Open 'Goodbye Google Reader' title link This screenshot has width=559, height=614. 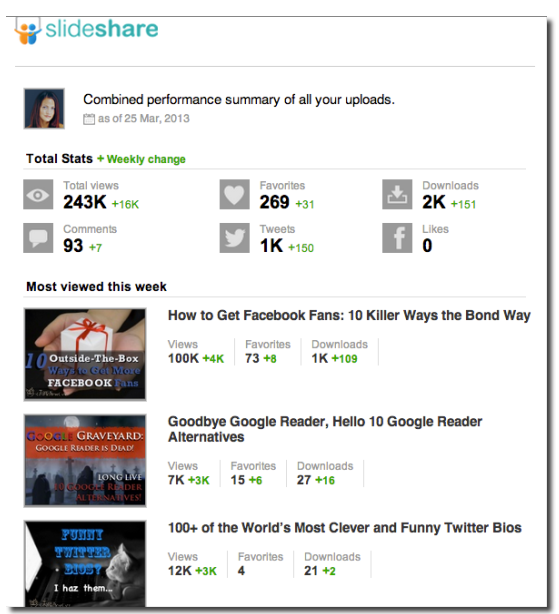click(x=325, y=429)
